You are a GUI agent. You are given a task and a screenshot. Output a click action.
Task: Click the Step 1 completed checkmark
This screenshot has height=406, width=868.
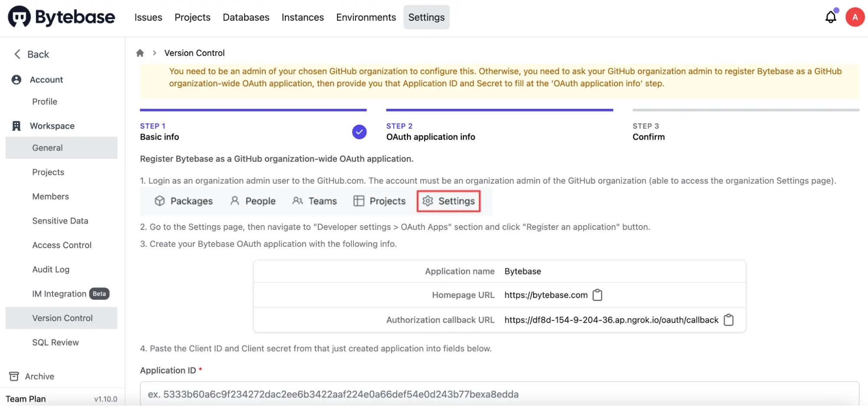[359, 132]
